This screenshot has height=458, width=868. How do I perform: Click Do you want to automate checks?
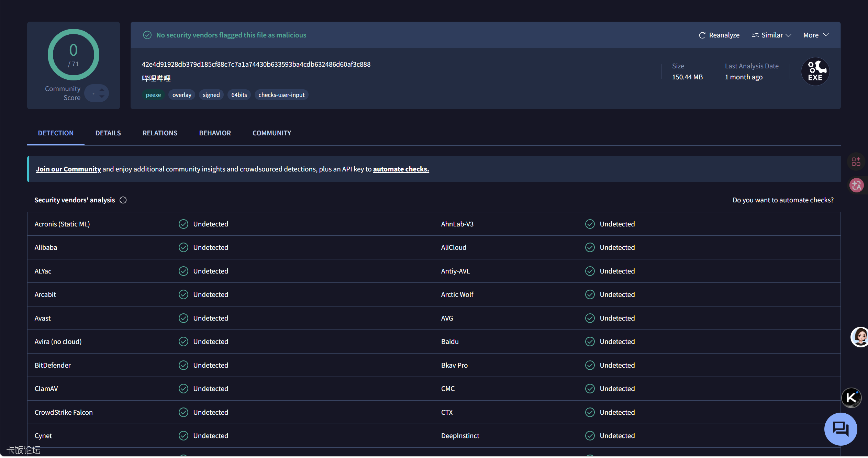click(783, 200)
